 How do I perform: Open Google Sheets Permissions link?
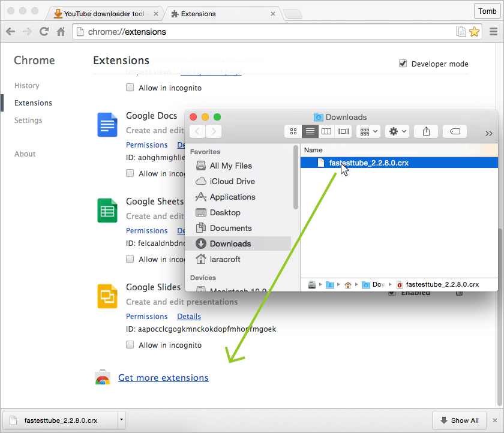(146, 231)
